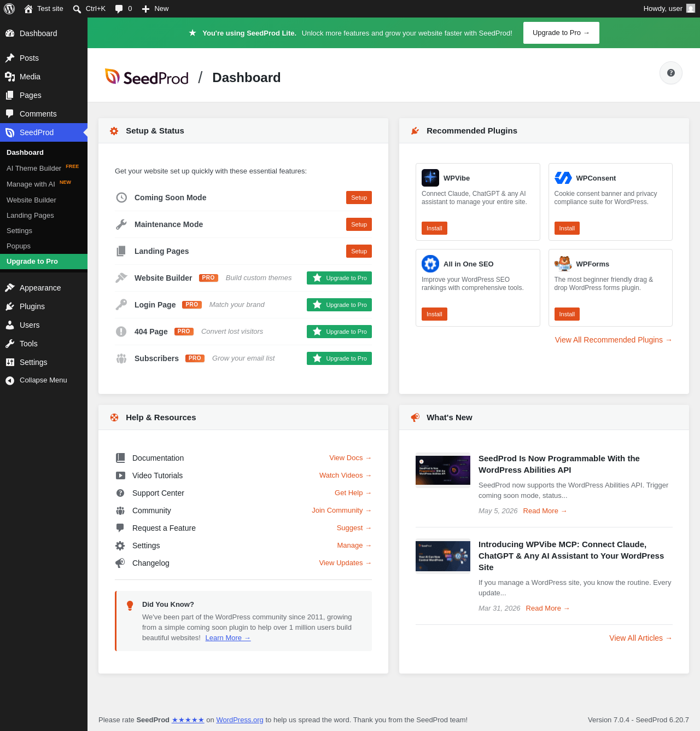Click the WPVibe plugin icon
This screenshot has width=700, height=731.
tap(430, 178)
